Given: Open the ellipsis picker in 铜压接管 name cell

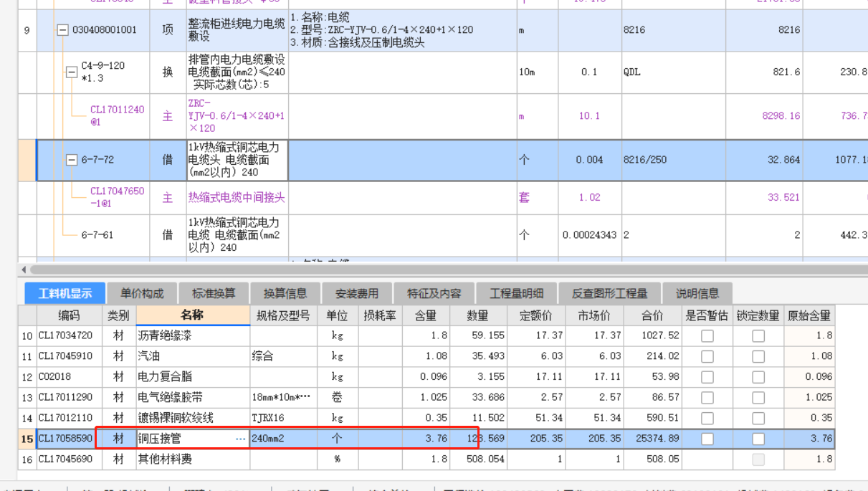Looking at the screenshot, I should point(240,439).
